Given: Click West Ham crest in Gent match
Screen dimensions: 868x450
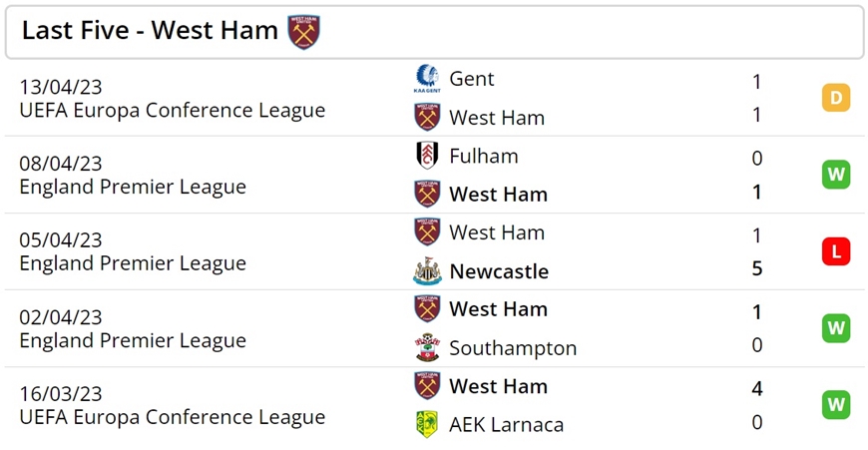Looking at the screenshot, I should (427, 117).
